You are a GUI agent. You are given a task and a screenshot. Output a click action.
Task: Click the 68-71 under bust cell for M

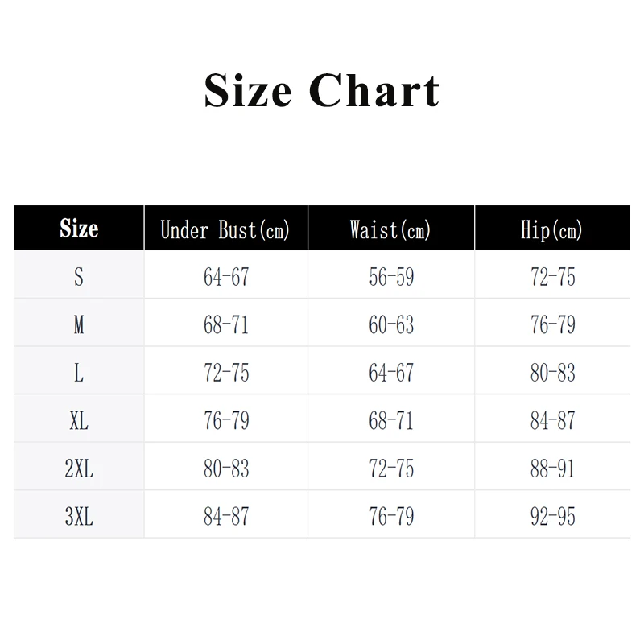226,325
